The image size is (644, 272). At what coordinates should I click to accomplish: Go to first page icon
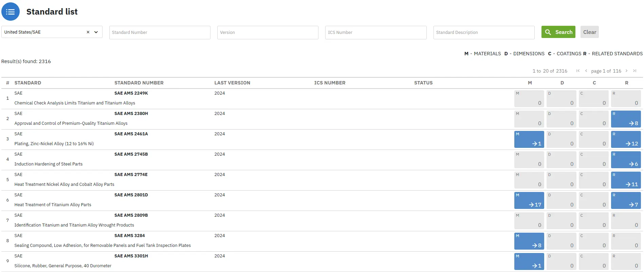click(x=578, y=71)
